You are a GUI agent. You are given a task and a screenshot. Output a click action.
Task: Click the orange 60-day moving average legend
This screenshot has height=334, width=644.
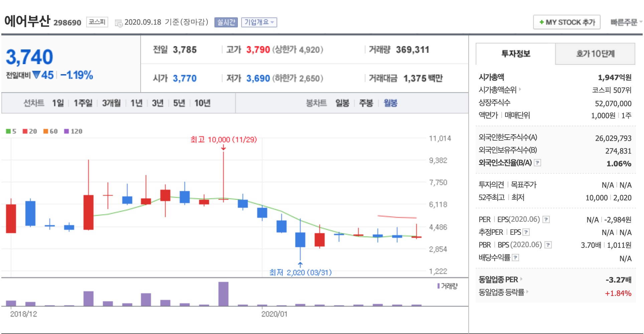click(50, 131)
